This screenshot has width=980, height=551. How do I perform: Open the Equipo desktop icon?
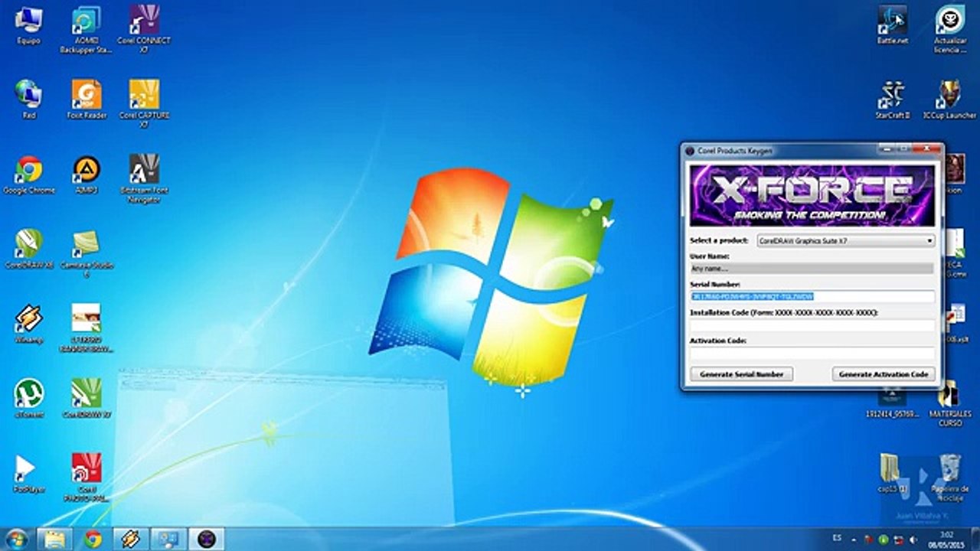[x=28, y=25]
